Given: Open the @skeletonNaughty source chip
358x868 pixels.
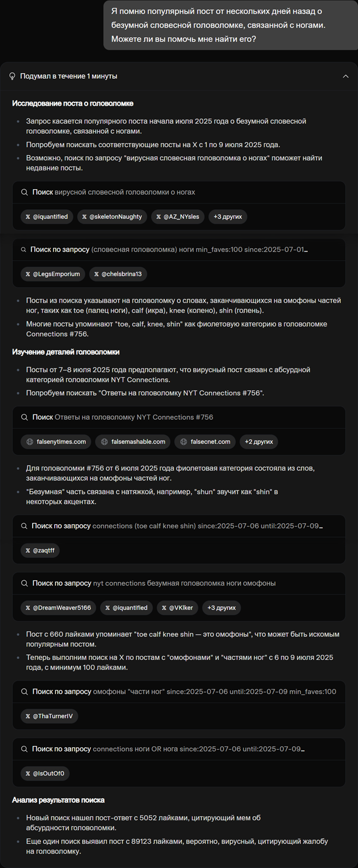Looking at the screenshot, I should [x=112, y=217].
